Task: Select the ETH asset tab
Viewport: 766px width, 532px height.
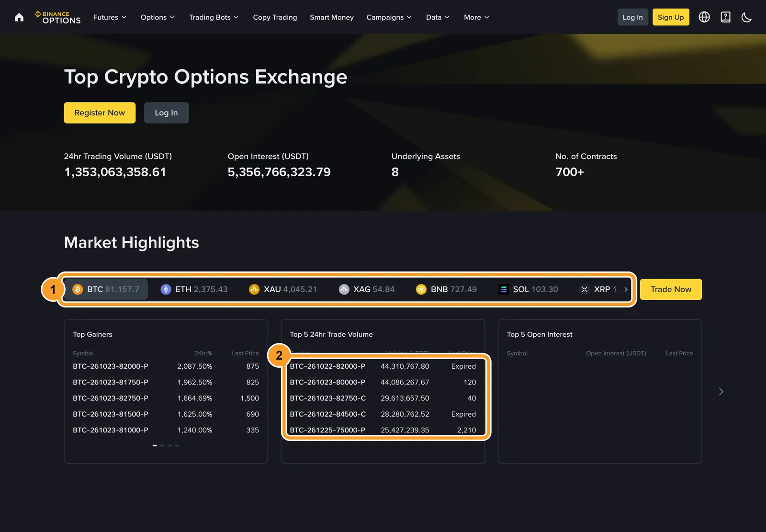Action: (194, 289)
